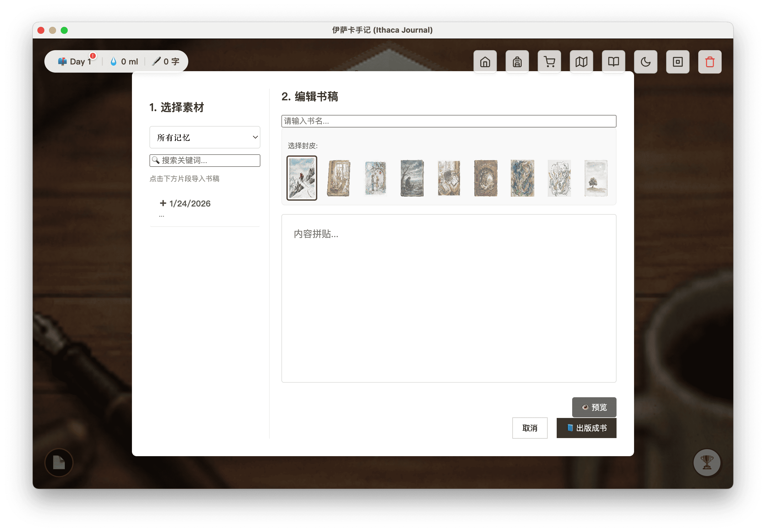This screenshot has width=766, height=532.
Task: Open the open-book library icon
Action: (613, 62)
